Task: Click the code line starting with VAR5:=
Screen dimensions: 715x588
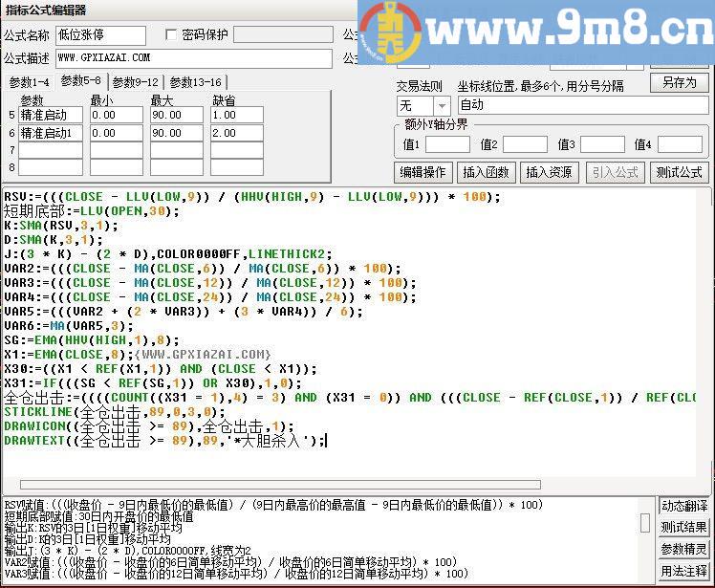Action: 184,312
